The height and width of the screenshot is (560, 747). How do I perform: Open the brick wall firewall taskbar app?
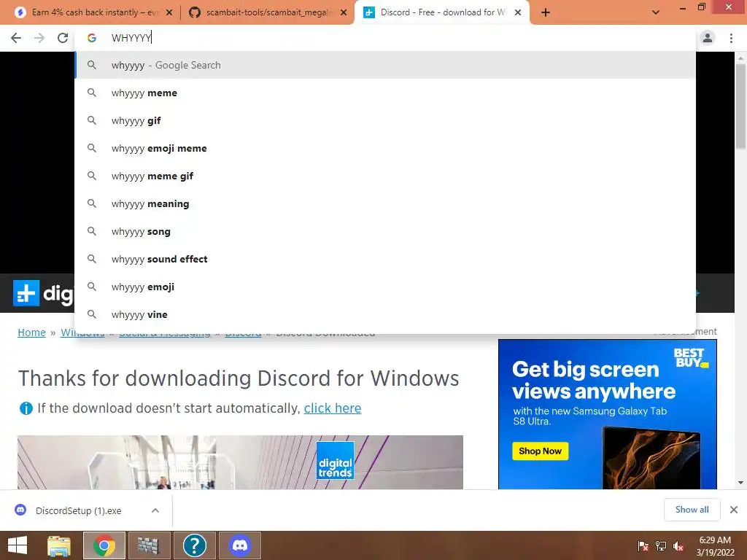point(149,545)
